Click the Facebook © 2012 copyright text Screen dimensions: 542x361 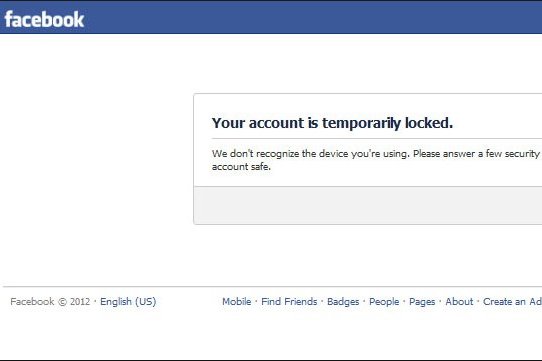tap(50, 302)
